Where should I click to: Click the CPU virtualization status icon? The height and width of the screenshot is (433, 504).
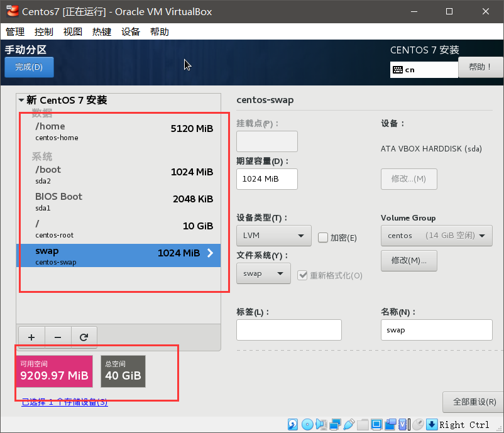[x=404, y=424]
